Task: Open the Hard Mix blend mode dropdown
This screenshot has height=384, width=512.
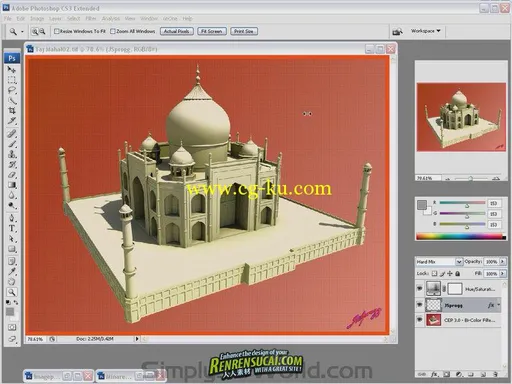Action: pyautogui.click(x=459, y=262)
